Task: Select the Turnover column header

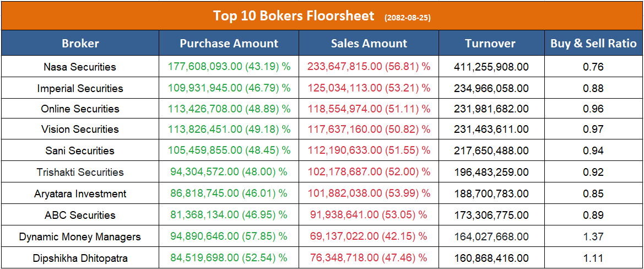Action: 490,44
